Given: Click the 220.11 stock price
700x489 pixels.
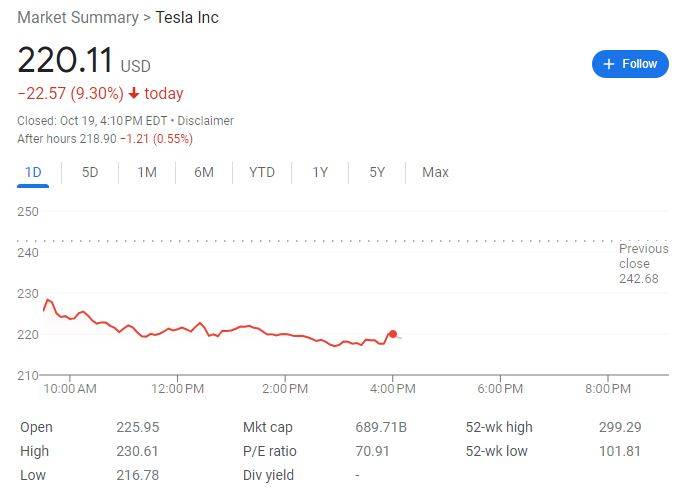Looking at the screenshot, I should (65, 60).
